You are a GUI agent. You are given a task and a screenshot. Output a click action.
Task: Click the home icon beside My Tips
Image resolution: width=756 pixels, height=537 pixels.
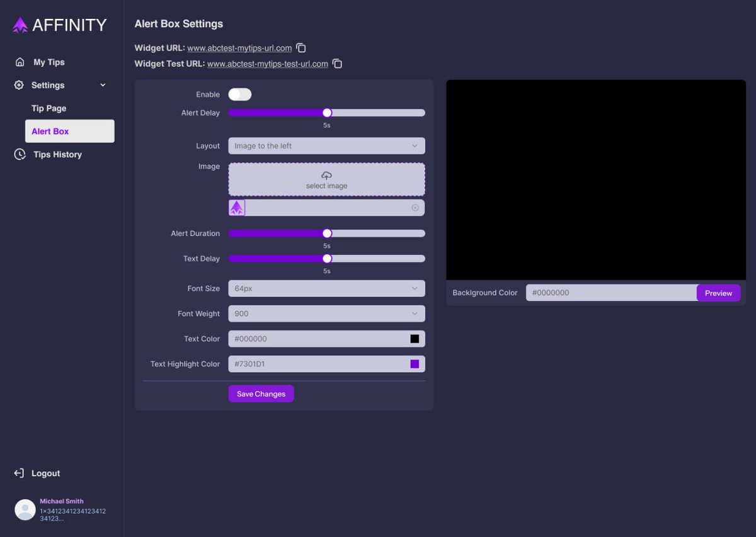20,62
